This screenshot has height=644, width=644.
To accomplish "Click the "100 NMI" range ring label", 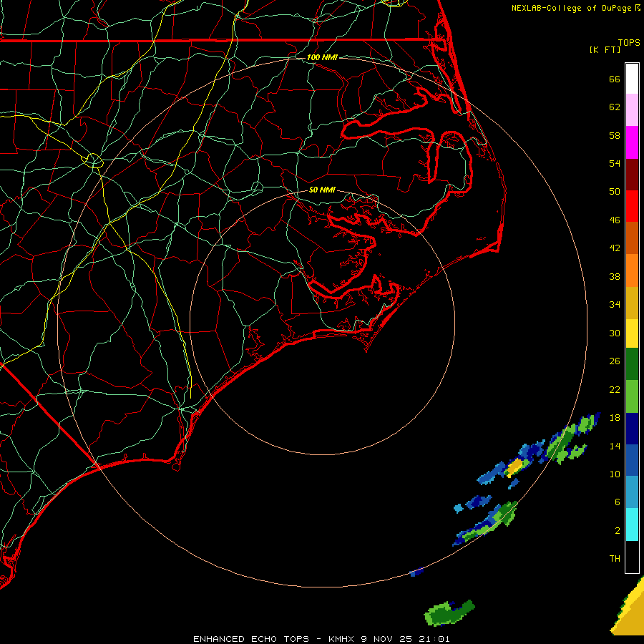I will 322,57.
